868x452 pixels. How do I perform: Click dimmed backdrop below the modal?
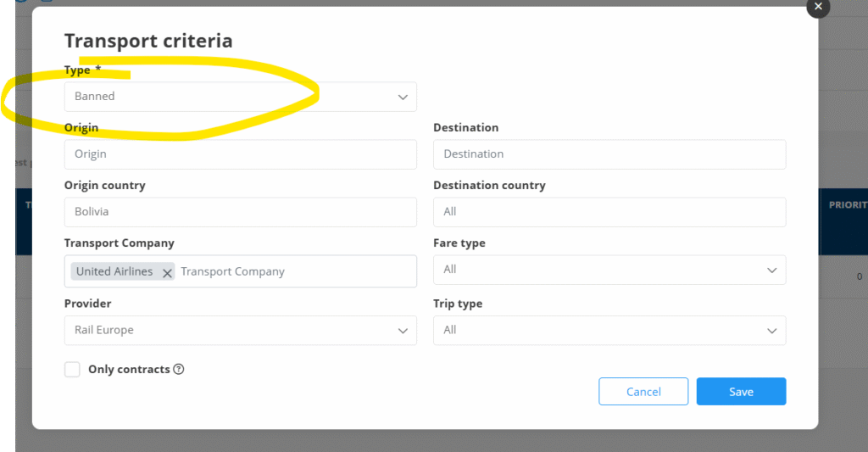[424, 441]
